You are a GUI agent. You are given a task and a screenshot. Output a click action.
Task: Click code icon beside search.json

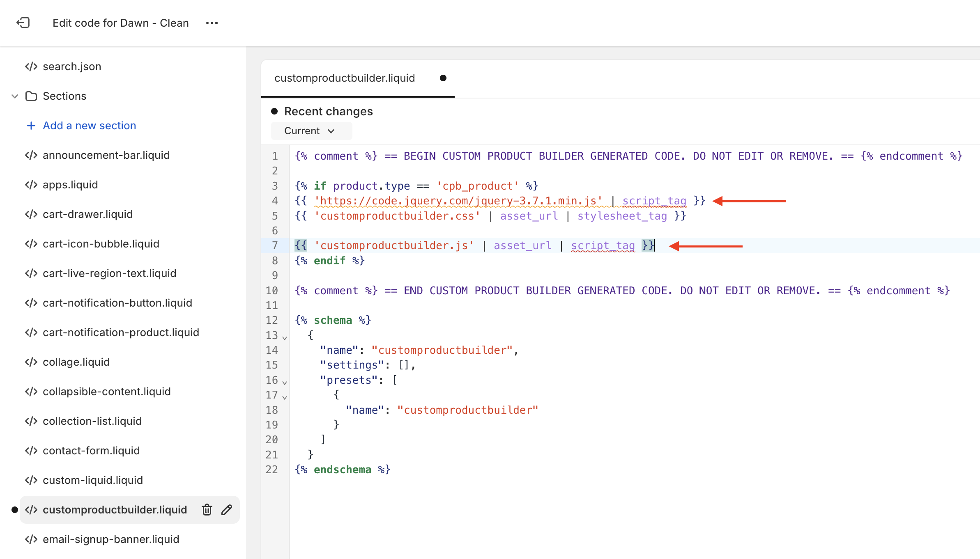(x=31, y=66)
